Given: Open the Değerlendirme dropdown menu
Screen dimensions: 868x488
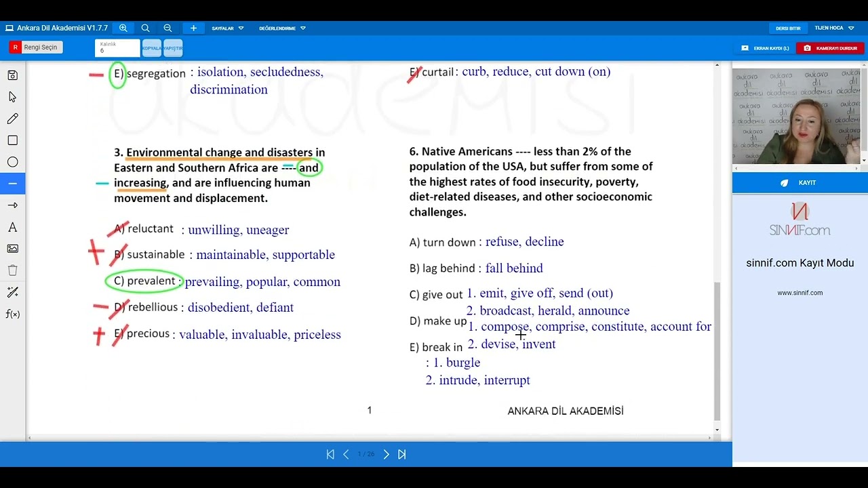Looking at the screenshot, I should [x=282, y=28].
